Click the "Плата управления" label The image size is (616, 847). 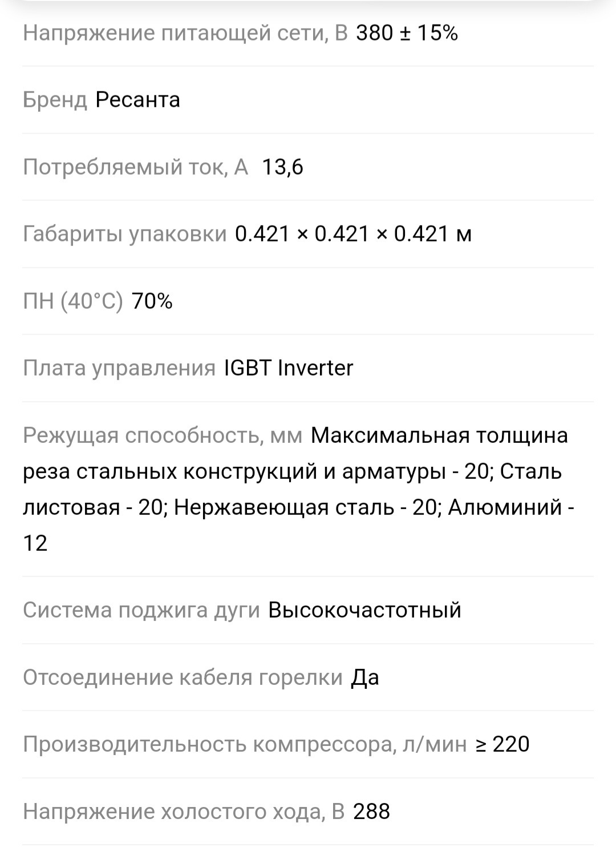tap(119, 368)
